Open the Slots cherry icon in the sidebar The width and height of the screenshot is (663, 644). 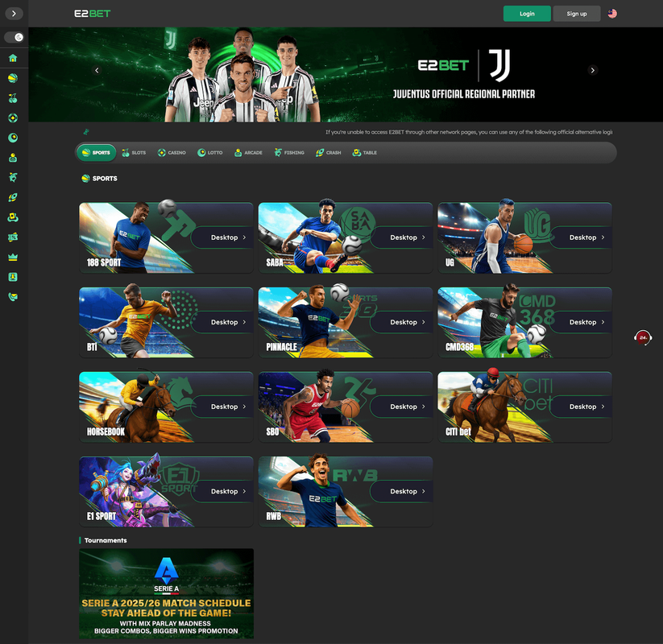(x=13, y=98)
